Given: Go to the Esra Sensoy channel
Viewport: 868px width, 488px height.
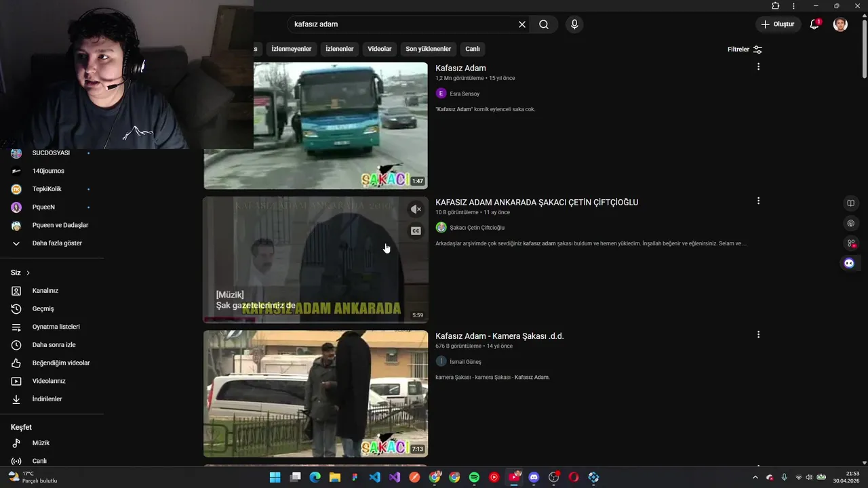Looking at the screenshot, I should click(465, 94).
